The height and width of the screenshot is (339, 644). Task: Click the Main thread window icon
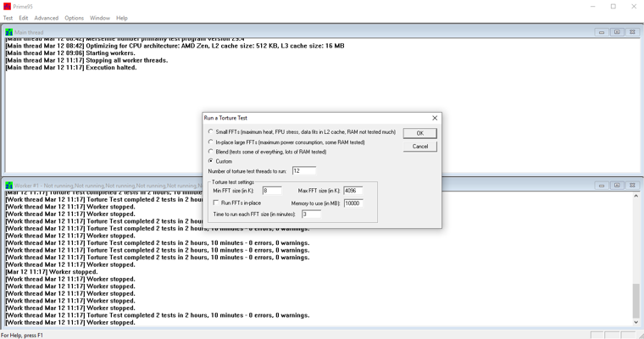coord(9,32)
